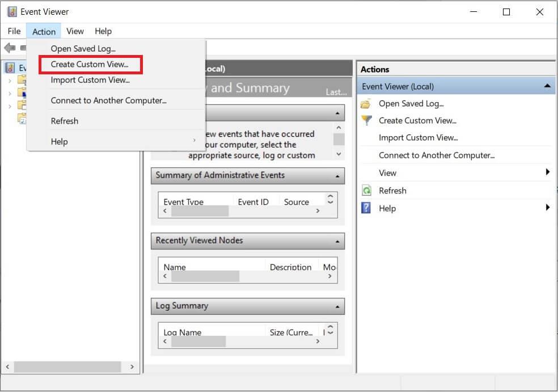This screenshot has height=392, width=558.
Task: Click the Log Name column header
Action: 182,332
